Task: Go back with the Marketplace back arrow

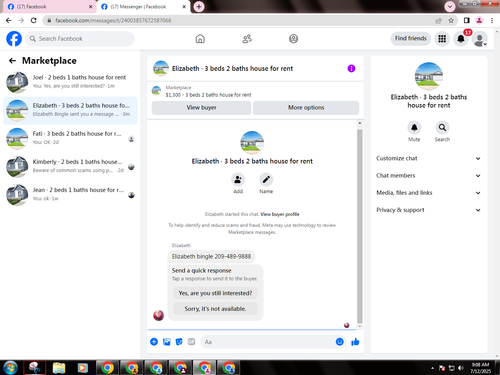Action: click(12, 61)
